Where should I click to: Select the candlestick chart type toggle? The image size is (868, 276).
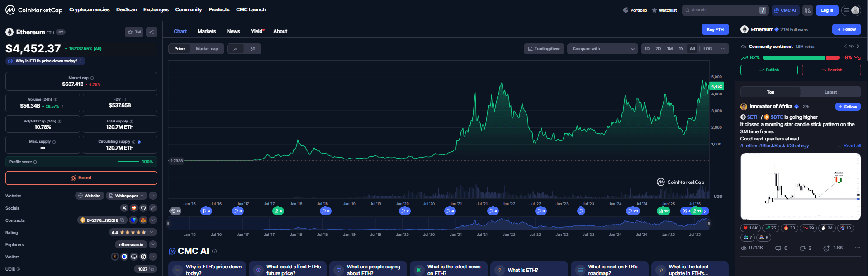coord(253,49)
